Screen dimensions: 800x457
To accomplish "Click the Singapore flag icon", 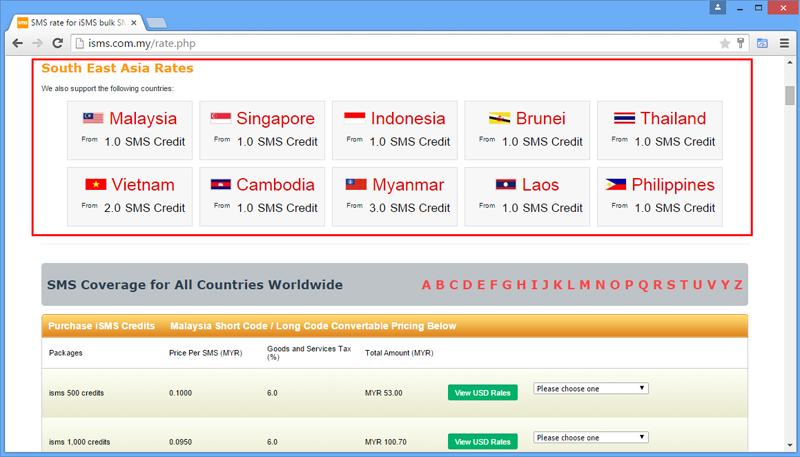I will coord(220,118).
